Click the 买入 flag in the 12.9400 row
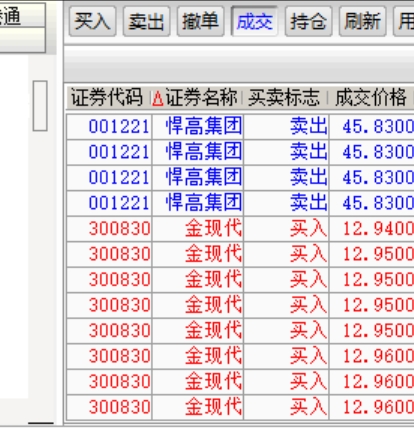This screenshot has height=428, width=414. click(286, 229)
